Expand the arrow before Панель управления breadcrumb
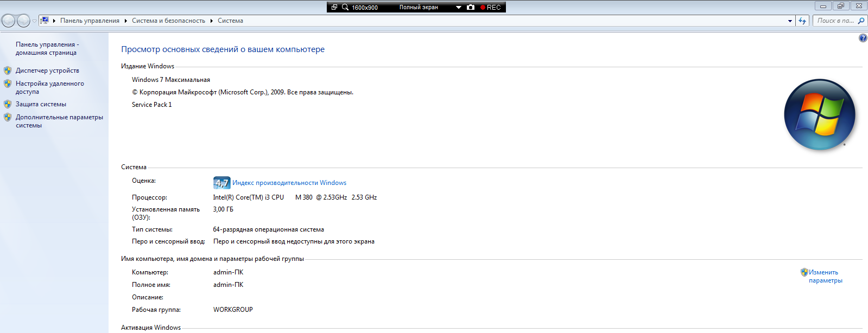This screenshot has width=868, height=333. click(x=54, y=21)
